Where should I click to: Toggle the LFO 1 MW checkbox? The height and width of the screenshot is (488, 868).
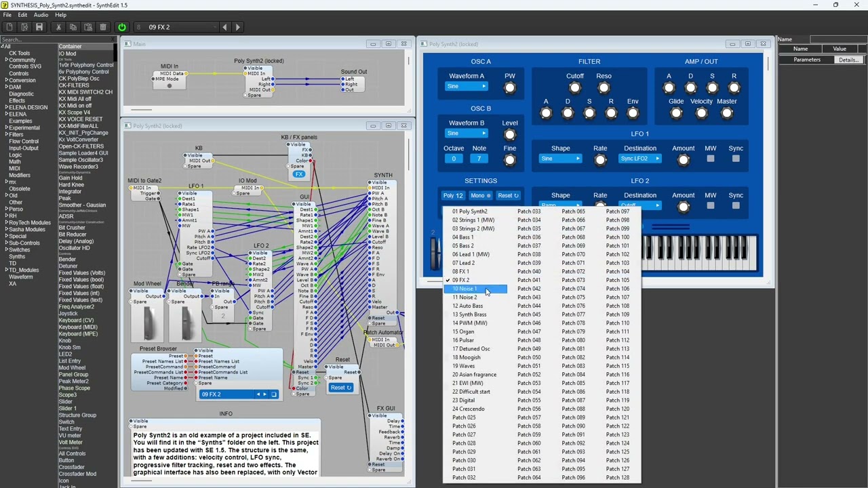coord(711,159)
